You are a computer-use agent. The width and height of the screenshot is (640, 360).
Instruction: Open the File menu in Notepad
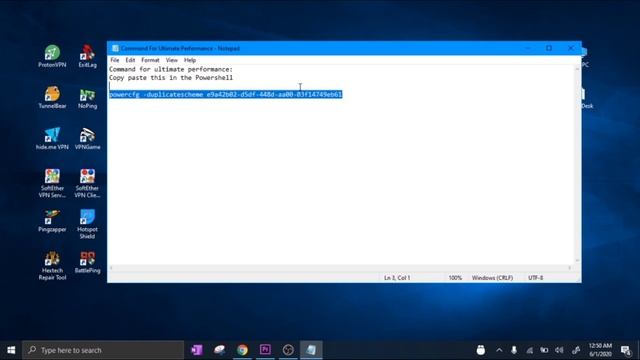coord(115,60)
